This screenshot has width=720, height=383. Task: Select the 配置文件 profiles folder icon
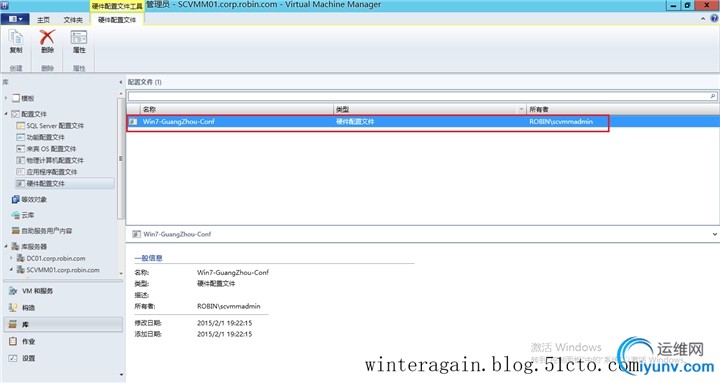(16, 114)
